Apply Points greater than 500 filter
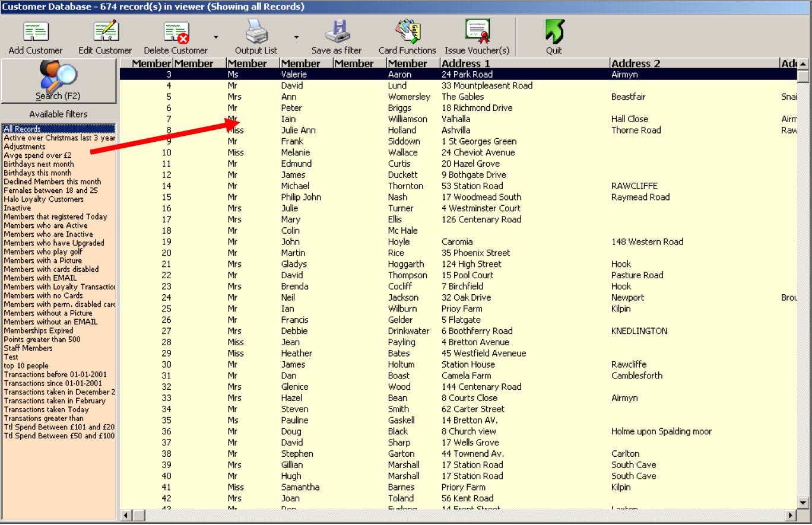The height and width of the screenshot is (525, 812). [x=42, y=339]
